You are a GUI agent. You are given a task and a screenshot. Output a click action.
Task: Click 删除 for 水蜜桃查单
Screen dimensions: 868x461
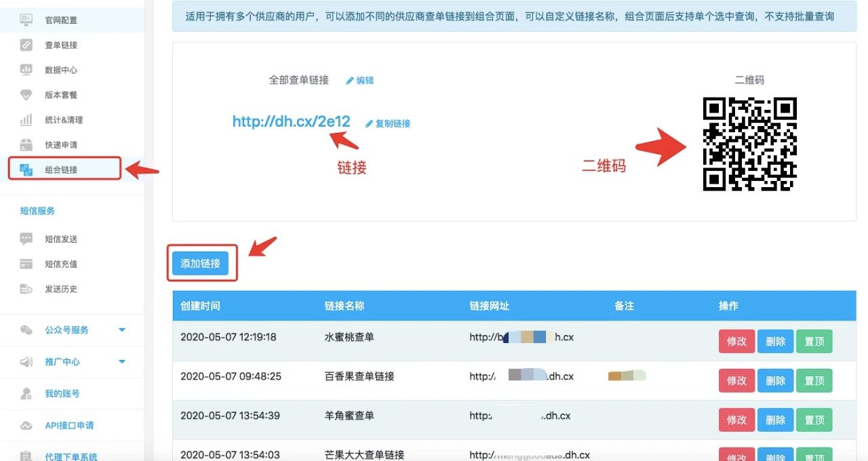pyautogui.click(x=775, y=342)
